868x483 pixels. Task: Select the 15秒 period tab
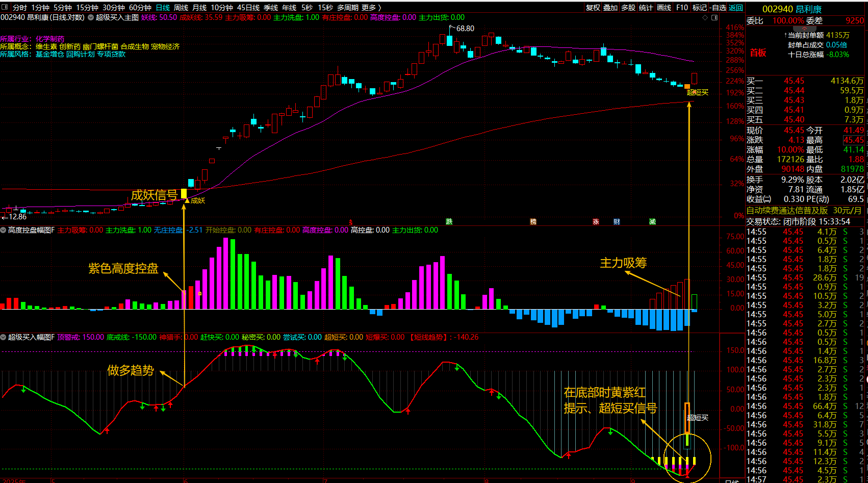pyautogui.click(x=325, y=8)
